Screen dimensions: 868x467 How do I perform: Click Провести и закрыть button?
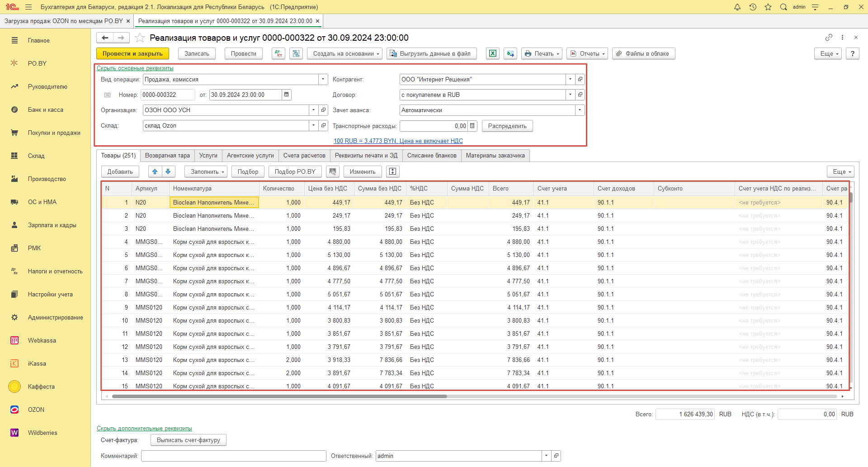point(132,53)
